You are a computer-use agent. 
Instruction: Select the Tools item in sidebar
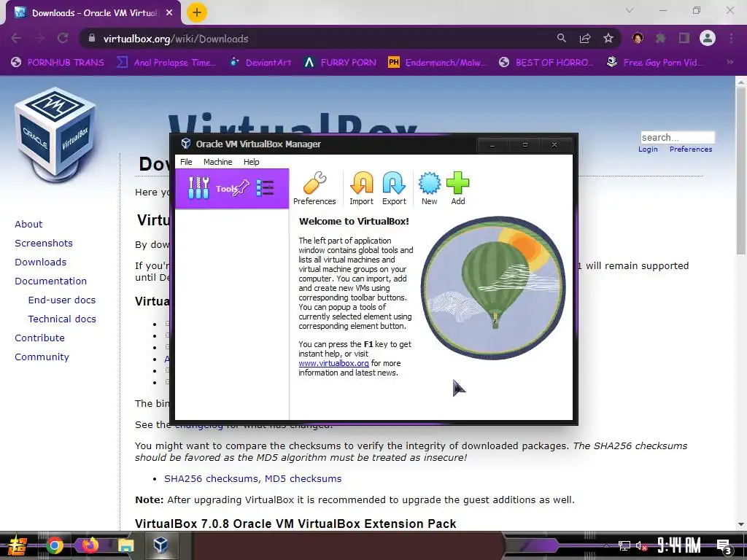232,189
